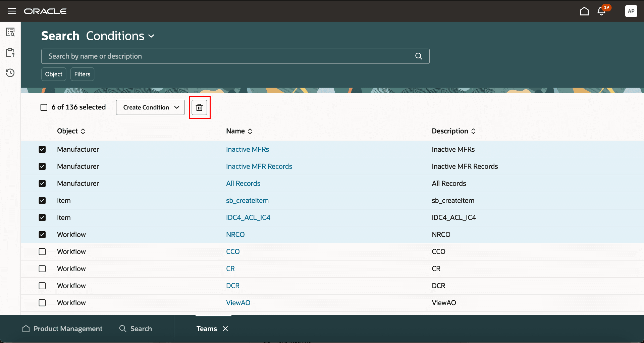
Task: Select the search conditions sidebar icon
Action: (10, 32)
